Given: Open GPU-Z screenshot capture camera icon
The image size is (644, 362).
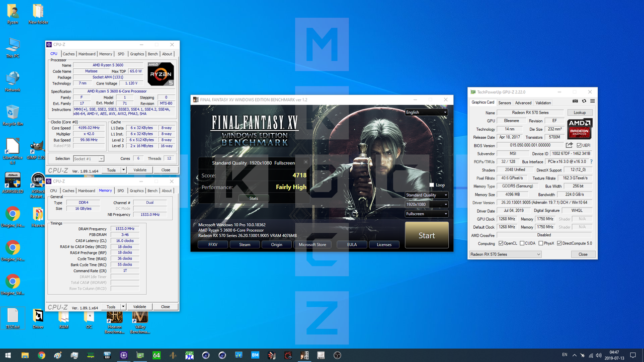Looking at the screenshot, I should pyautogui.click(x=575, y=101).
